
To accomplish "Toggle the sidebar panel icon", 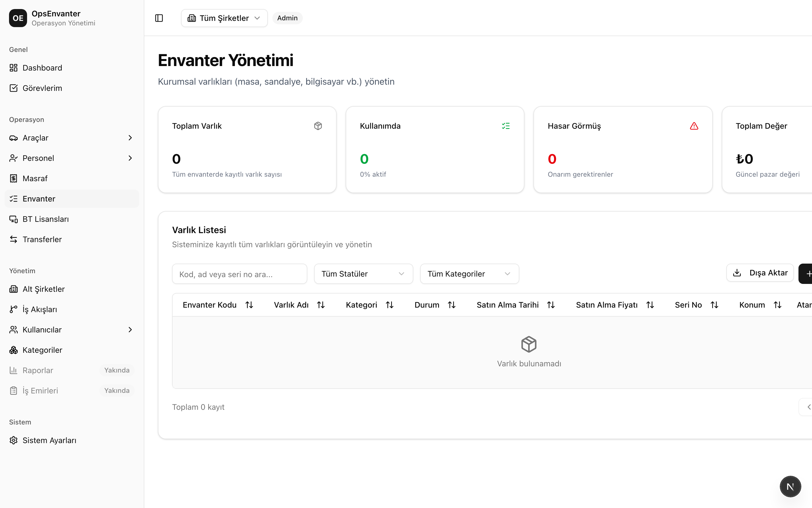I will click(159, 18).
